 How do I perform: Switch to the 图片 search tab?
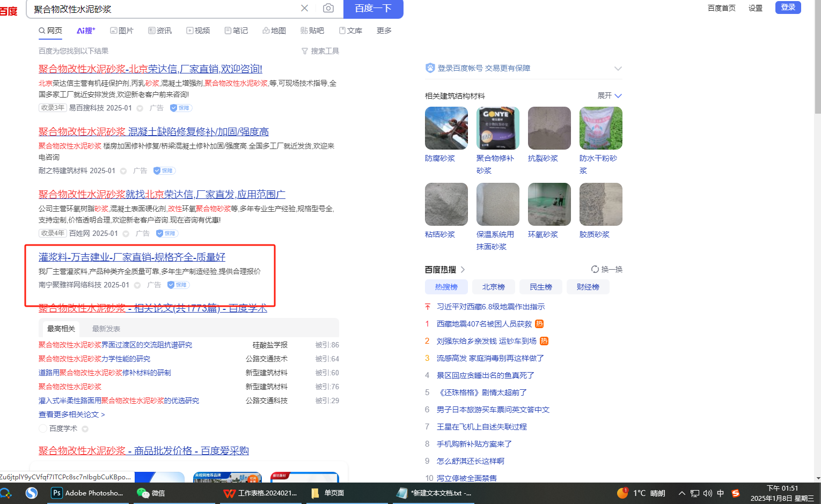click(122, 31)
